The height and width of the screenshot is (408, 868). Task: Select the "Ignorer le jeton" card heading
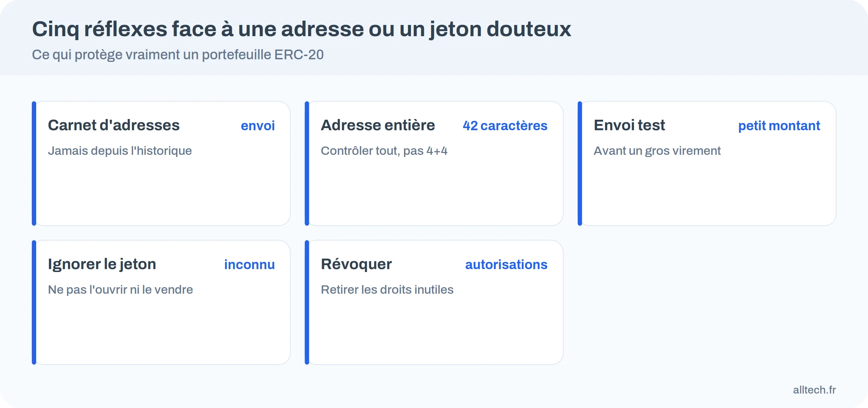coord(102,264)
